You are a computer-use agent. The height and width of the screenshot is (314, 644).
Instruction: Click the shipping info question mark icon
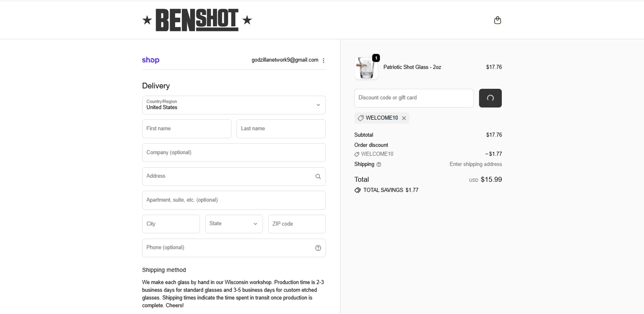click(379, 164)
